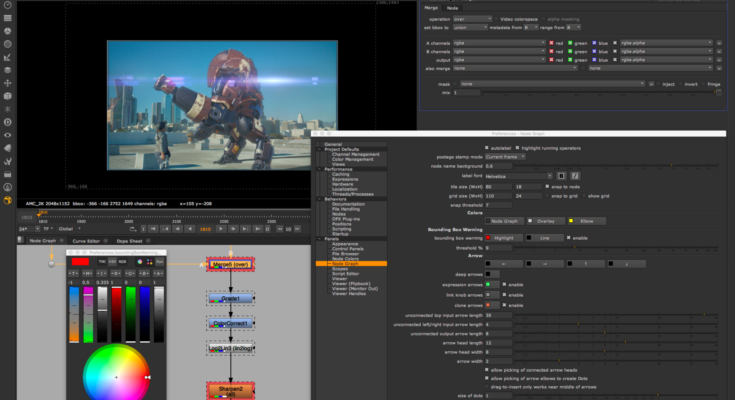Click the red color swatch in picker
This screenshot has width=735, height=400.
[x=80, y=262]
